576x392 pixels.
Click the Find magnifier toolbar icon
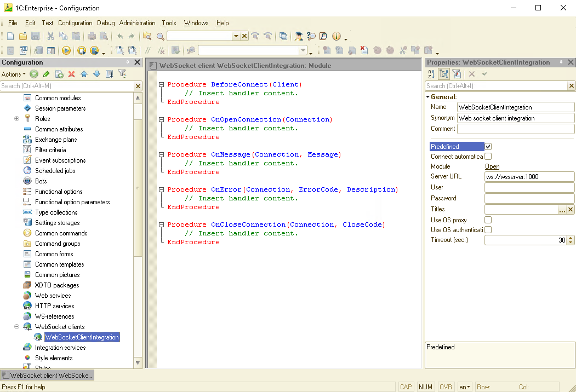coord(160,36)
